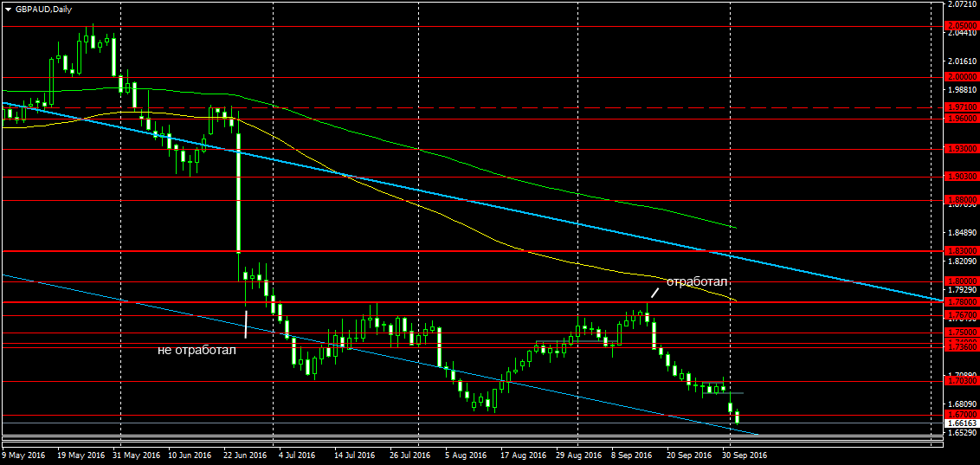The height and width of the screenshot is (465, 980).
Task: Click the 1.90300 red price label
Action: [x=962, y=178]
